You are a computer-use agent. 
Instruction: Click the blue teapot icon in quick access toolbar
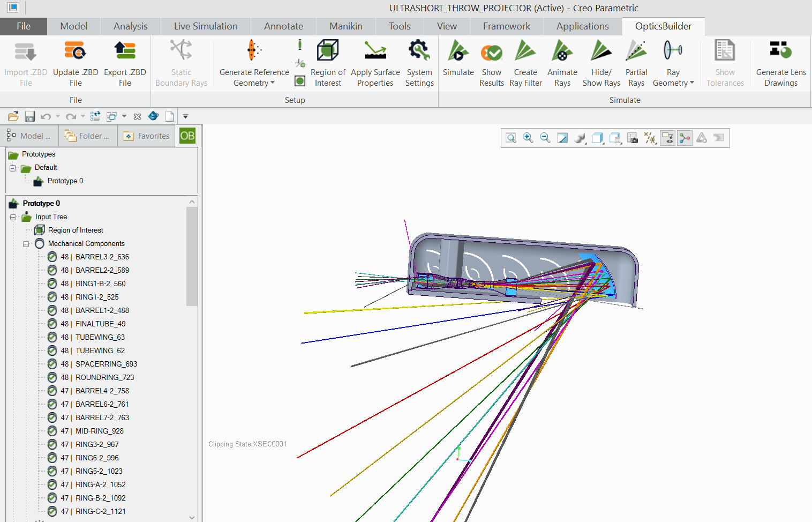[x=153, y=116]
